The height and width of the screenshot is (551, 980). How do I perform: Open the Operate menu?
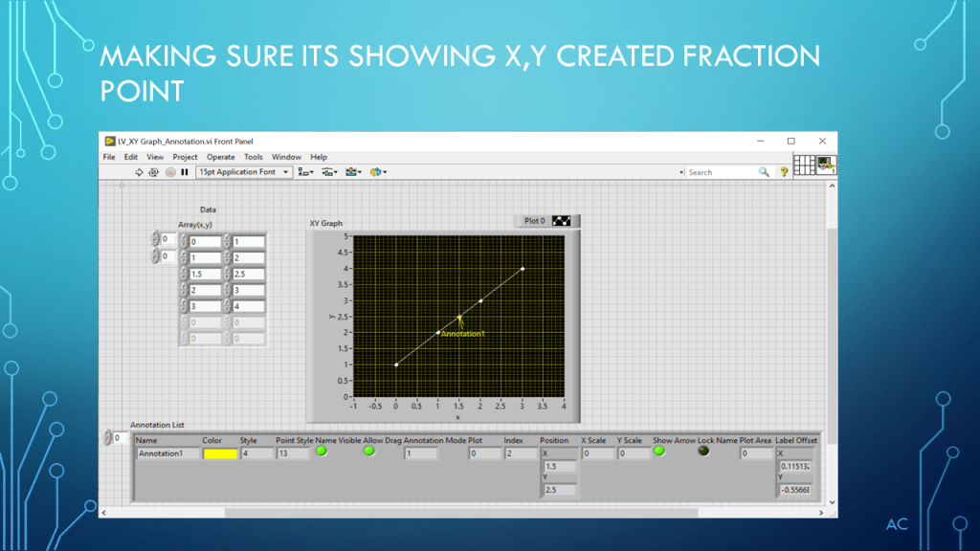click(220, 157)
